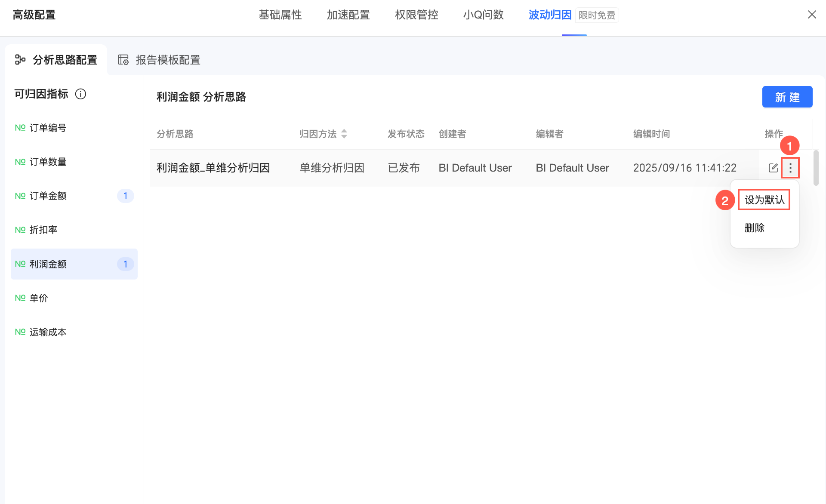The width and height of the screenshot is (826, 504).
Task: Click the vertical scrollbar on the table
Action: pos(816,168)
